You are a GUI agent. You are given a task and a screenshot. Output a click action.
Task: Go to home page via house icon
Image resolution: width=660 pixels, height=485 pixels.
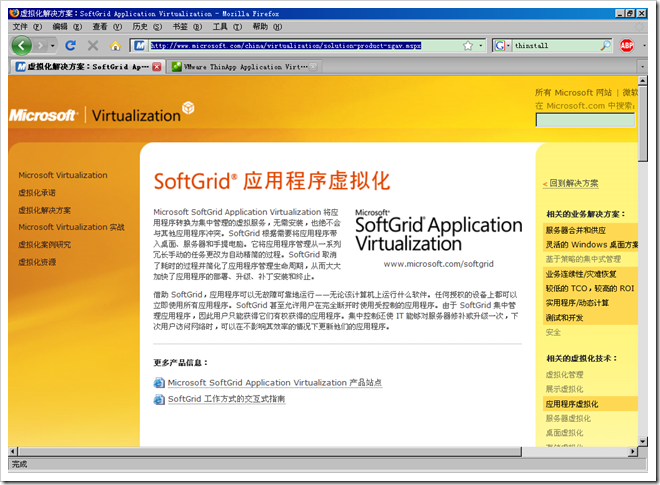(x=115, y=45)
